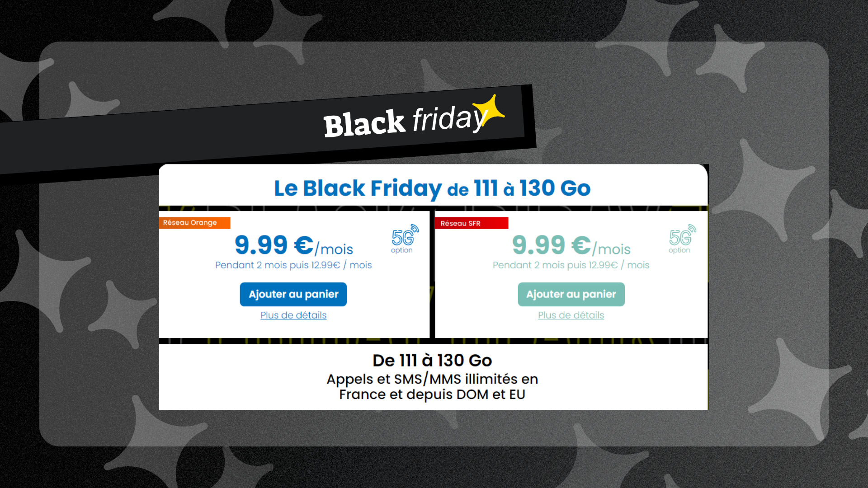Click the Orange plan 9.99 €/mois price
The height and width of the screenshot is (488, 868).
click(x=294, y=246)
